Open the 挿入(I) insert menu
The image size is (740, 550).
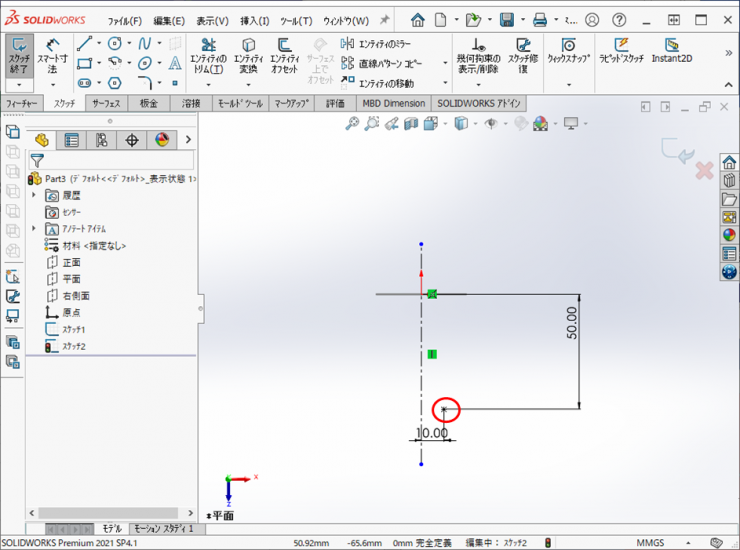coord(254,21)
